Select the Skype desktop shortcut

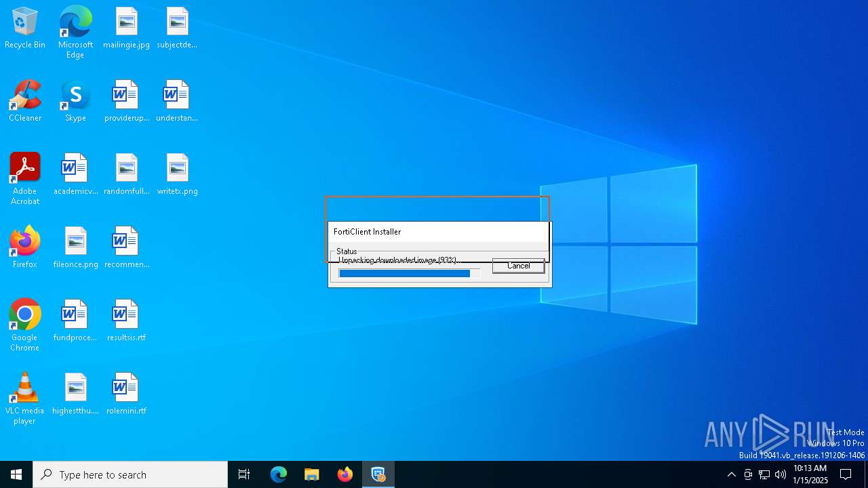pyautogui.click(x=75, y=102)
